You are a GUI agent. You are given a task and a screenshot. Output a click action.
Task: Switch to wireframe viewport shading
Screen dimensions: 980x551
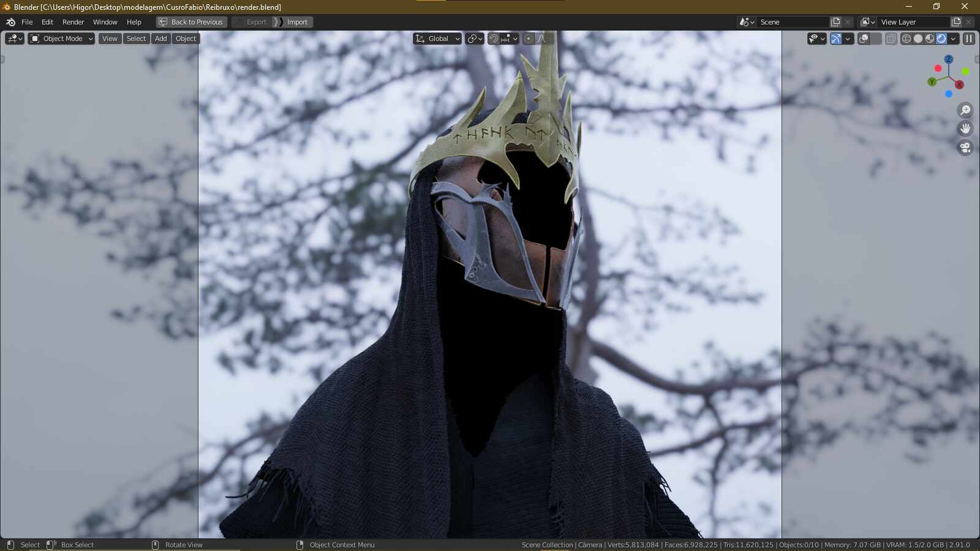point(907,39)
